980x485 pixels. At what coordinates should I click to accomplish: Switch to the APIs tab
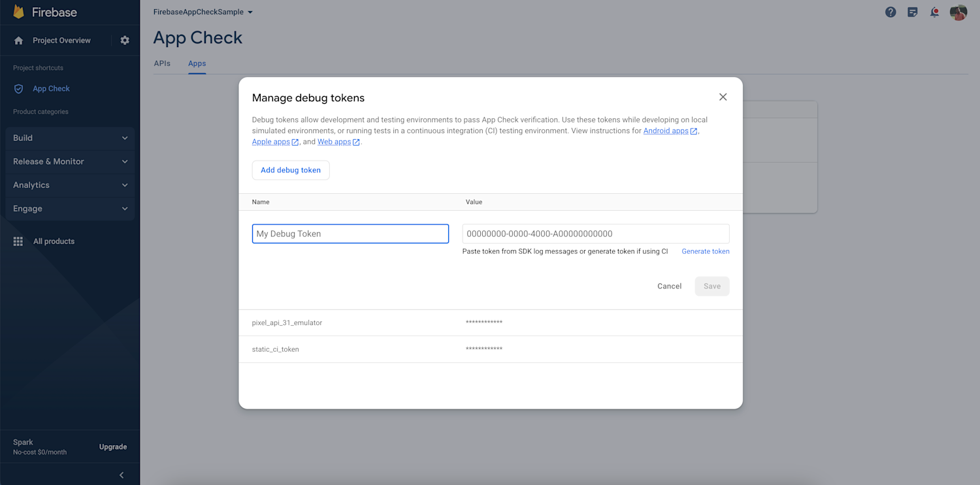coord(162,63)
